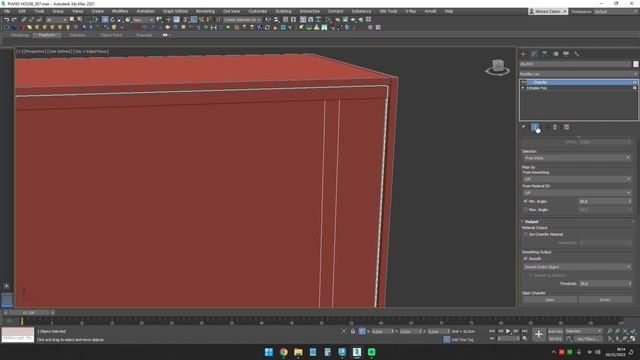Click object color swatch beside name

point(636,64)
